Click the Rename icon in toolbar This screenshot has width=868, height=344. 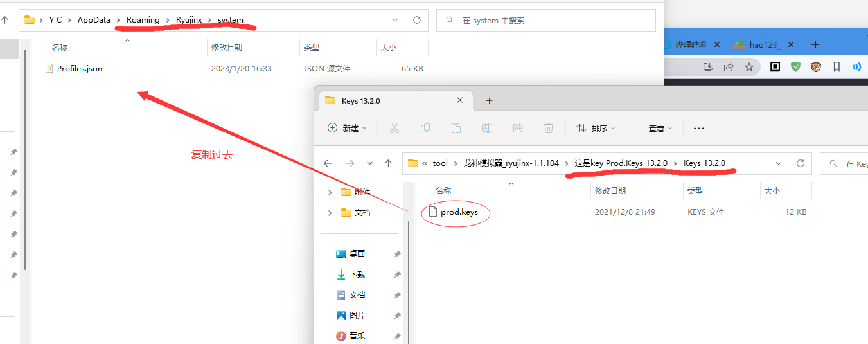point(487,128)
